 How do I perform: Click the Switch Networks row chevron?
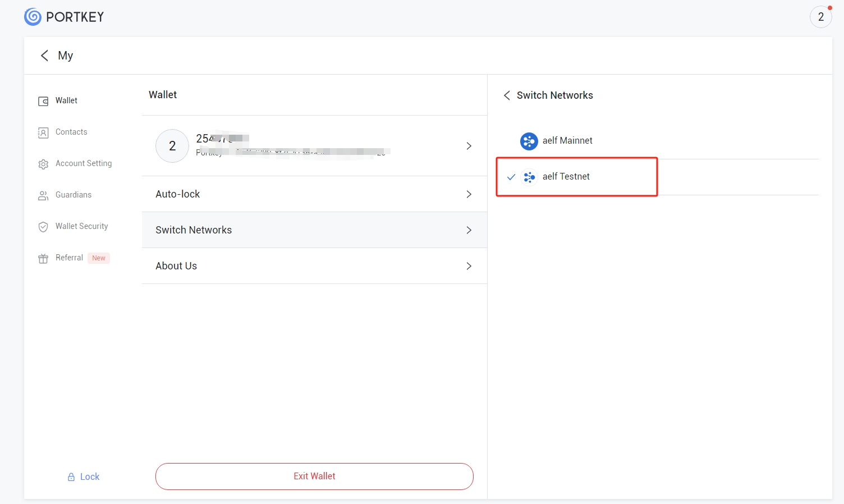point(469,230)
